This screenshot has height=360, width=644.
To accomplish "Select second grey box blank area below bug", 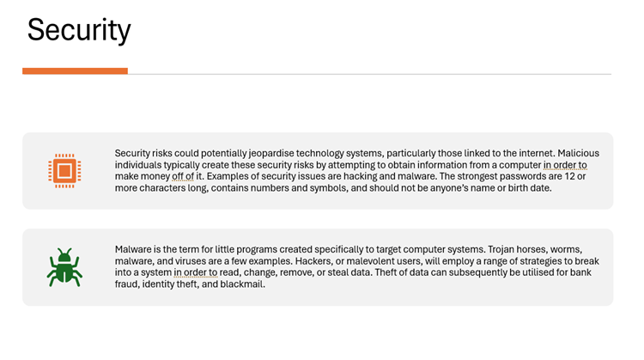I will (x=64, y=296).
